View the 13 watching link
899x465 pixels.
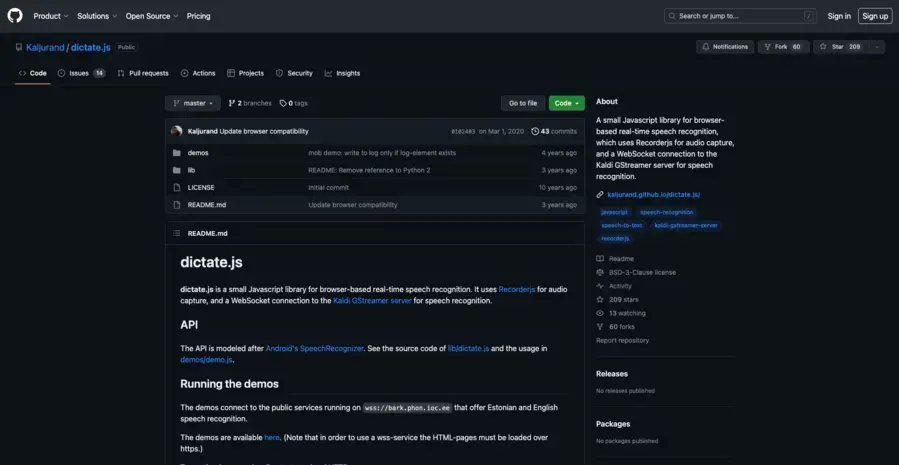pos(621,313)
